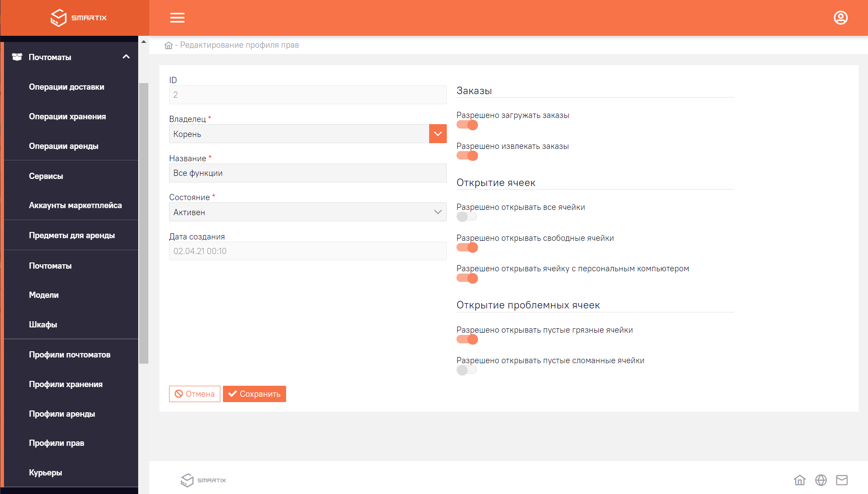This screenshot has height=494, width=868.
Task: Click the Почтоматы sidebar icon
Action: [x=16, y=57]
